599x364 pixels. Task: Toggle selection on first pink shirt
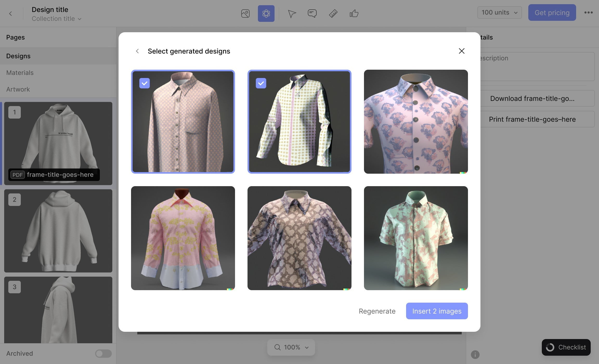coord(144,83)
